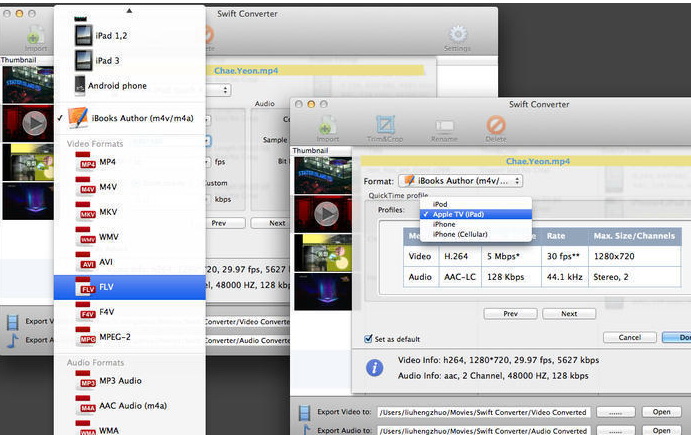Toggle Set as default checkbox
Image resolution: width=691 pixels, height=435 pixels.
click(x=368, y=339)
